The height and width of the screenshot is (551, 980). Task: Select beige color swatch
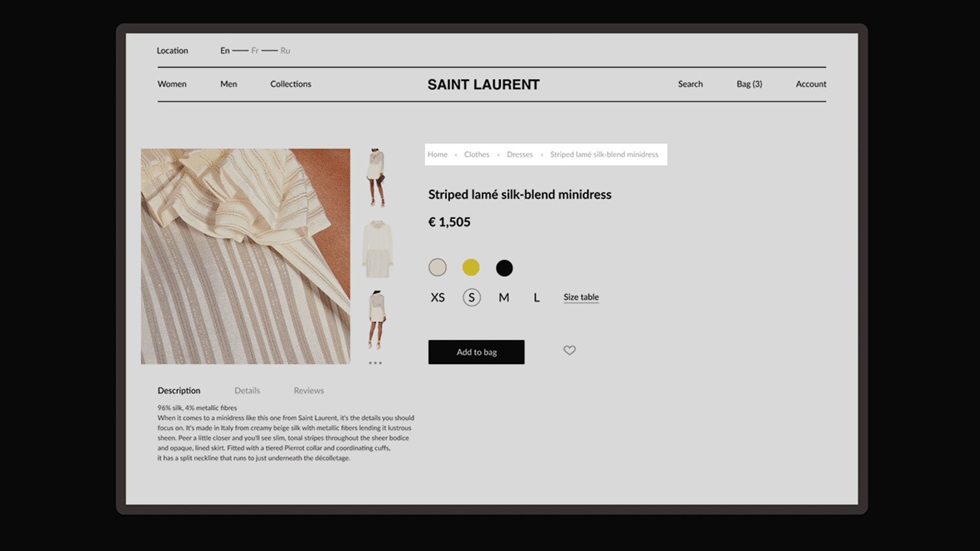pos(437,267)
